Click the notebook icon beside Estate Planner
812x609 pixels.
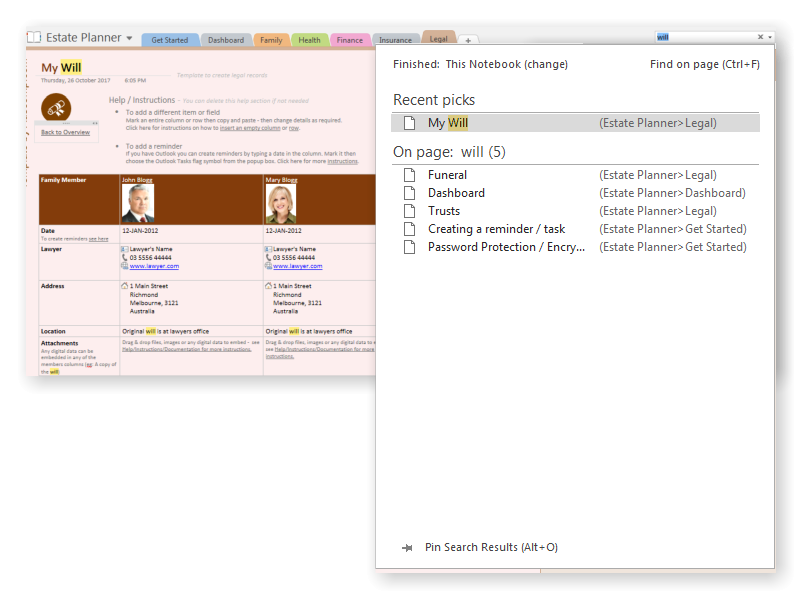(34, 38)
